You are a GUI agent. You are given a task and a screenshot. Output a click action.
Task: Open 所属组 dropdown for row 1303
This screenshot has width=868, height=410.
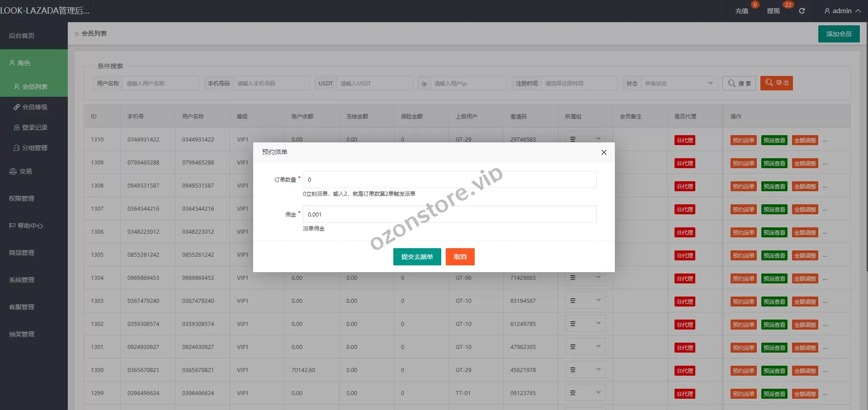(585, 301)
